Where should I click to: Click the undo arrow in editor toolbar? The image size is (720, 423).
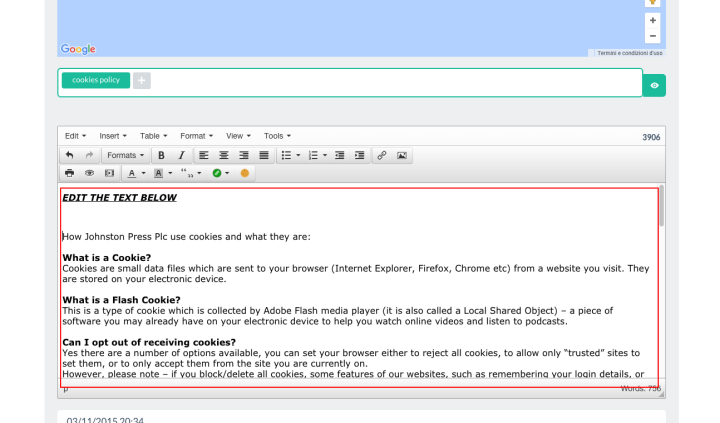pyautogui.click(x=69, y=156)
